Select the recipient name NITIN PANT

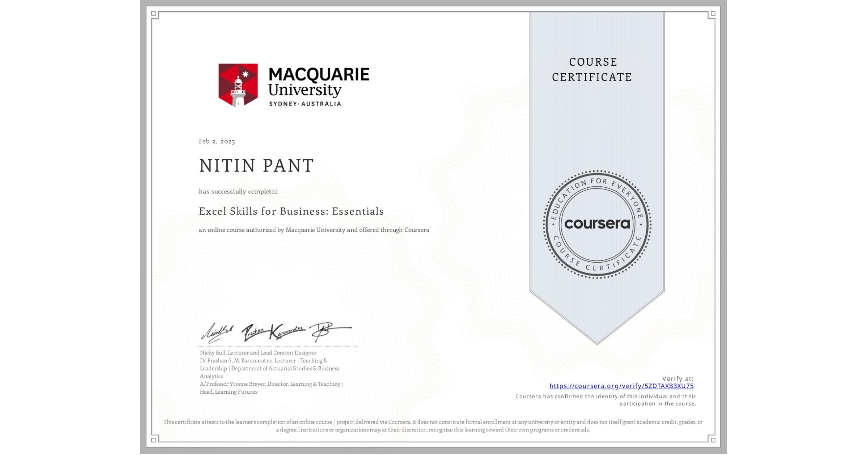[256, 166]
